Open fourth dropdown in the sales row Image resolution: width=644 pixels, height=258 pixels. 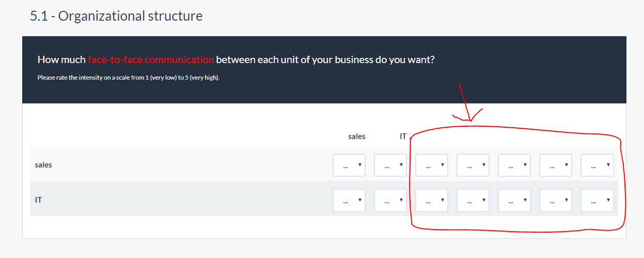[473, 165]
